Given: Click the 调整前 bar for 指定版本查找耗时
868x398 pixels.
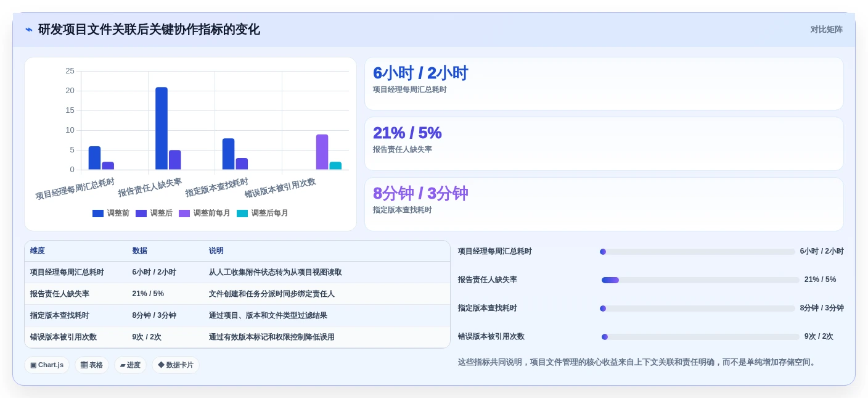Looking at the screenshot, I should pos(228,154).
